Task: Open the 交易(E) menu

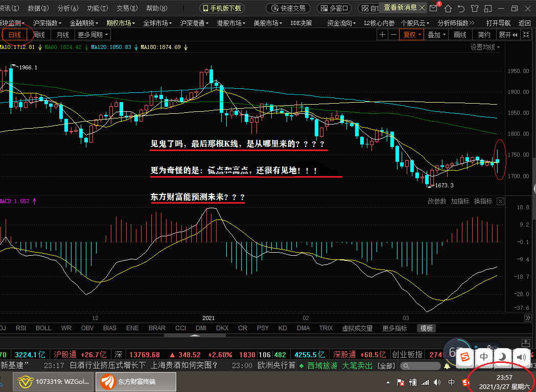Action: coord(127,8)
